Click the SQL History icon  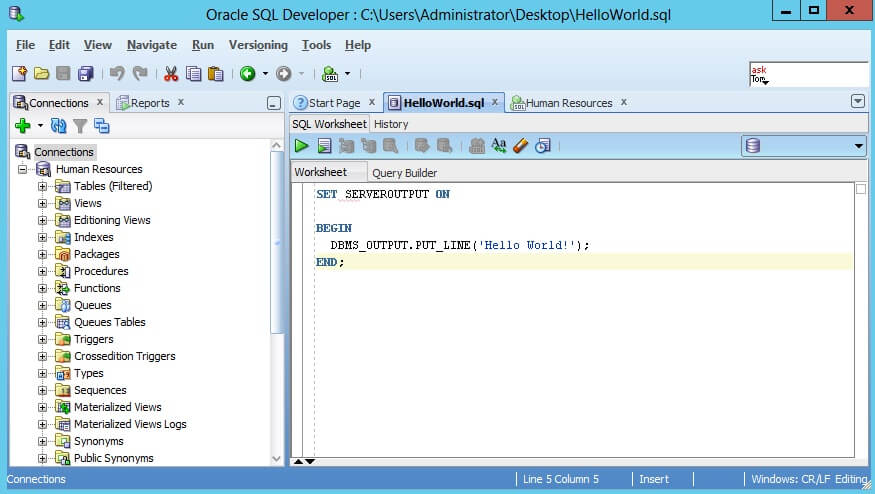(x=542, y=146)
